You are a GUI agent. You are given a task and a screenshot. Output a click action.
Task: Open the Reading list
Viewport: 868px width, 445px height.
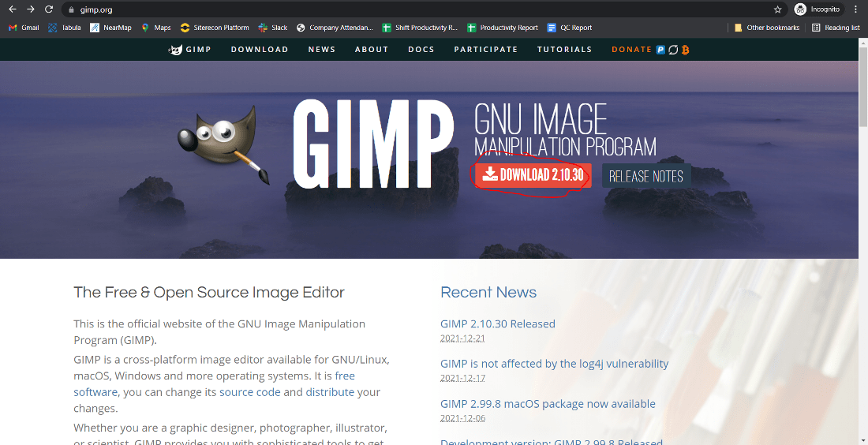pos(836,28)
